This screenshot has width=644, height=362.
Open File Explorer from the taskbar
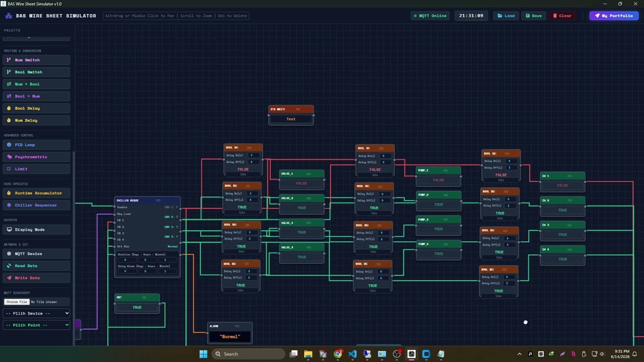click(x=308, y=354)
